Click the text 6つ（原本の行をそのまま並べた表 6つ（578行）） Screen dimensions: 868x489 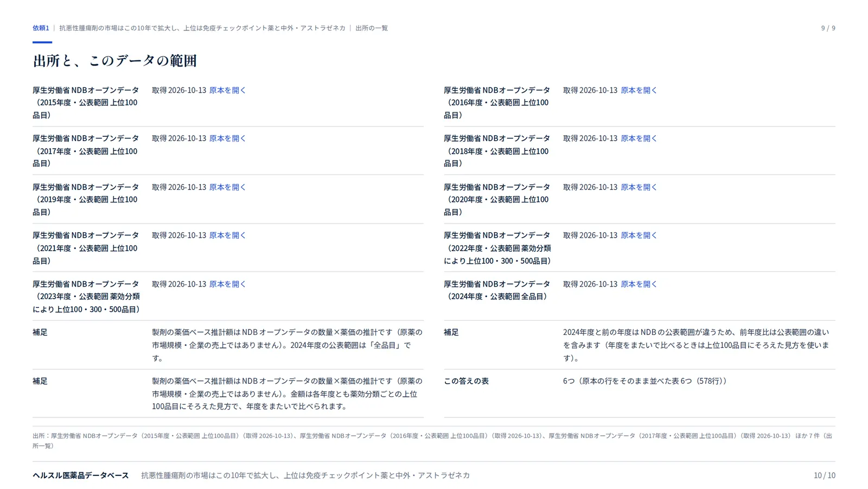(x=644, y=381)
